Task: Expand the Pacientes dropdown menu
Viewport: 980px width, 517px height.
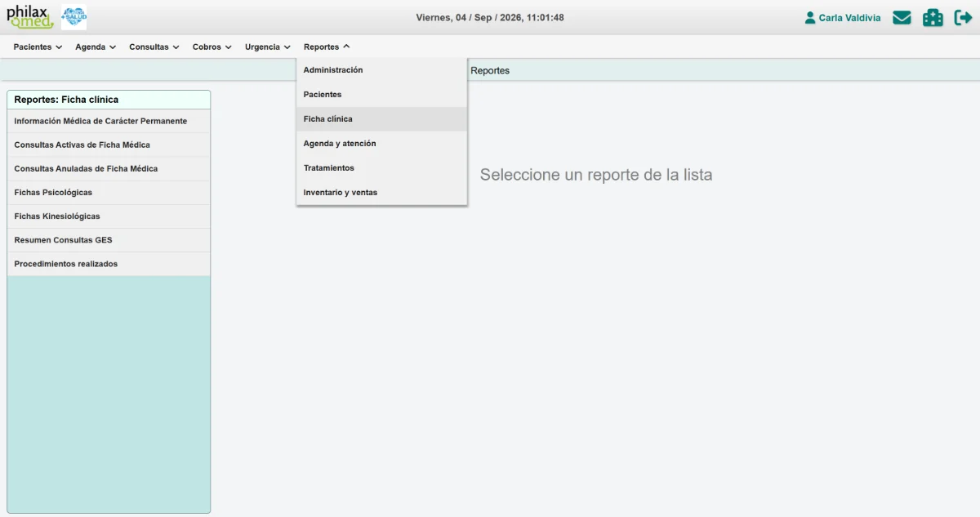Action: [38, 47]
